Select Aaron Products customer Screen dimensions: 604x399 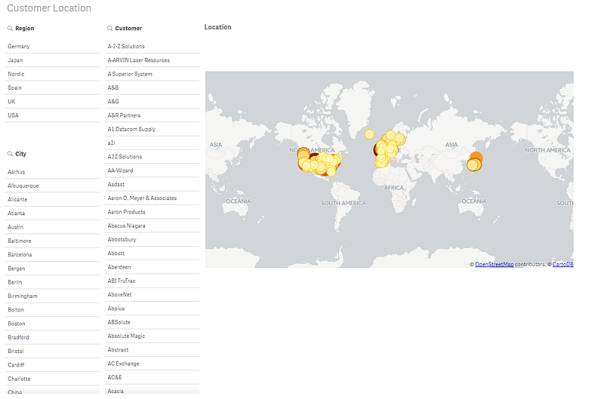point(152,212)
